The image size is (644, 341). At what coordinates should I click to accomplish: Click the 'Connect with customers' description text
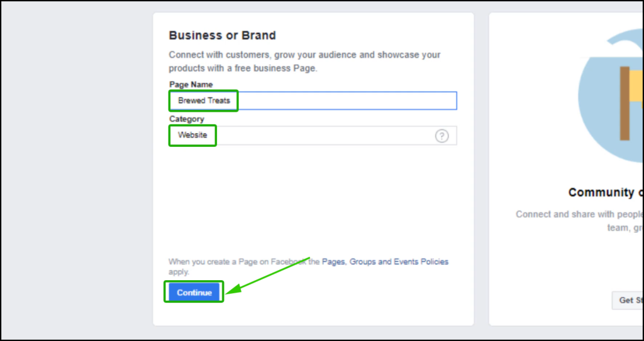(304, 62)
